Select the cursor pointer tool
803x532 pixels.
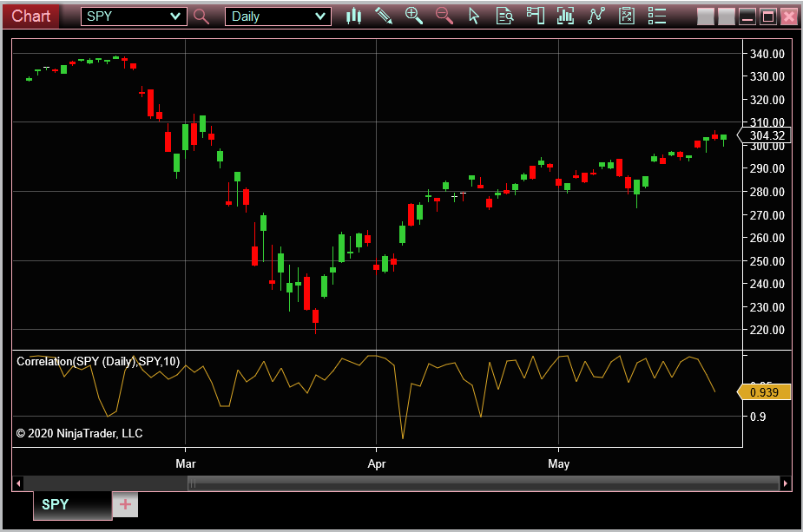pos(474,15)
